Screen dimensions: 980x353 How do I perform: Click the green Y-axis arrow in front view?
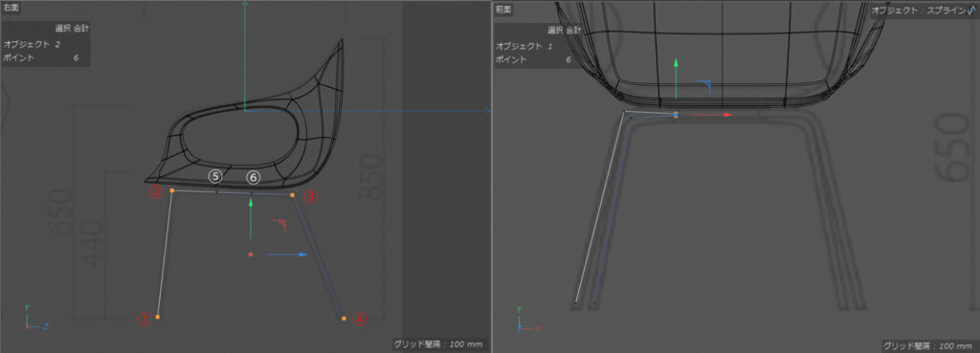[x=676, y=78]
